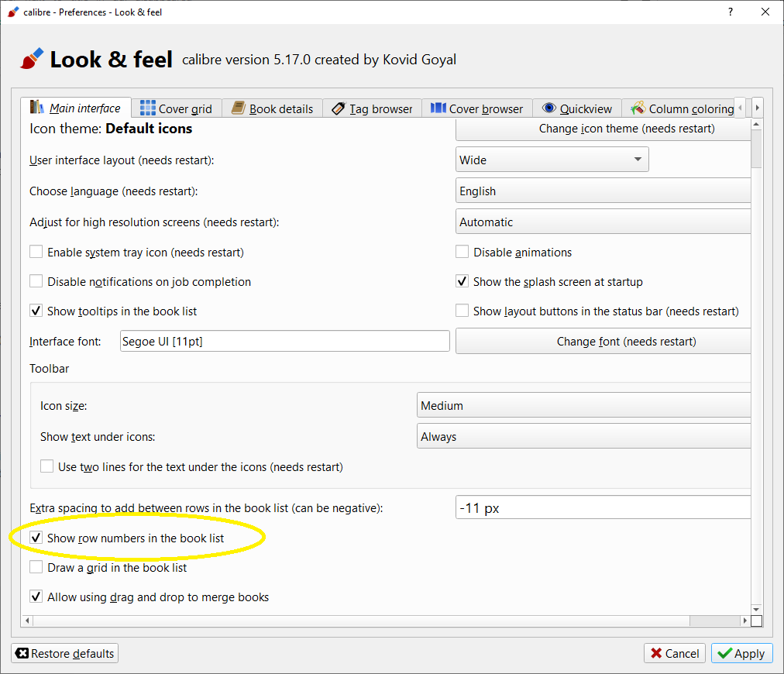Viewport: 784px width, 674px height.
Task: Switch to the Cover grid tab
Action: click(176, 108)
